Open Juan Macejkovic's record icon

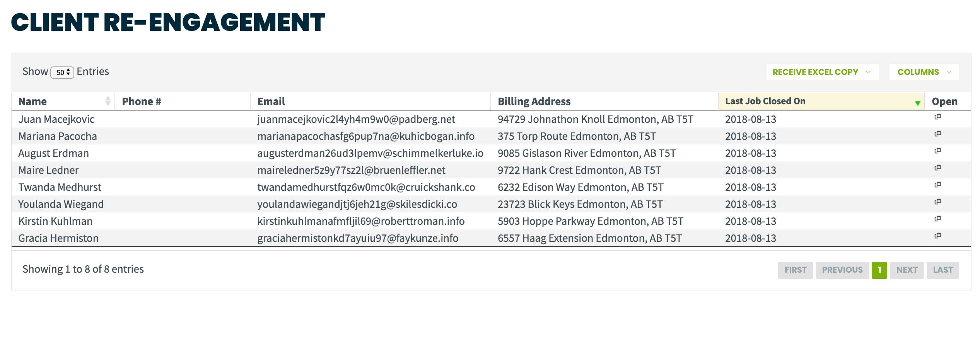pos(937,117)
